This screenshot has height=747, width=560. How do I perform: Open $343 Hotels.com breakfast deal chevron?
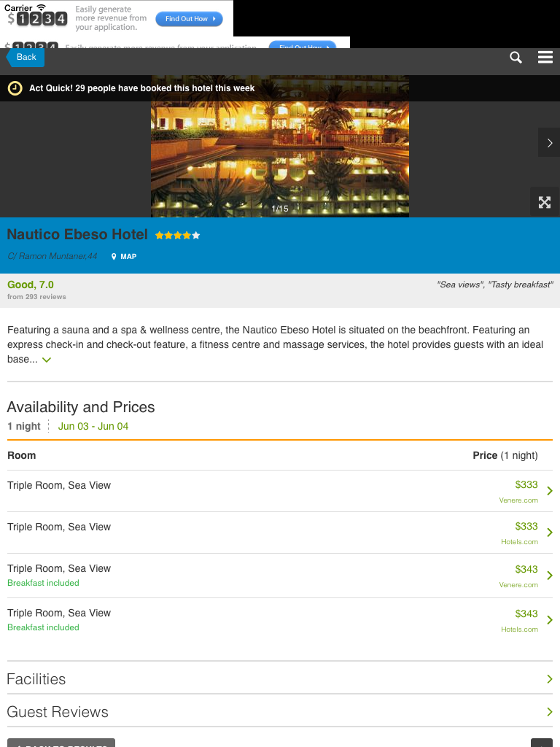(x=550, y=620)
